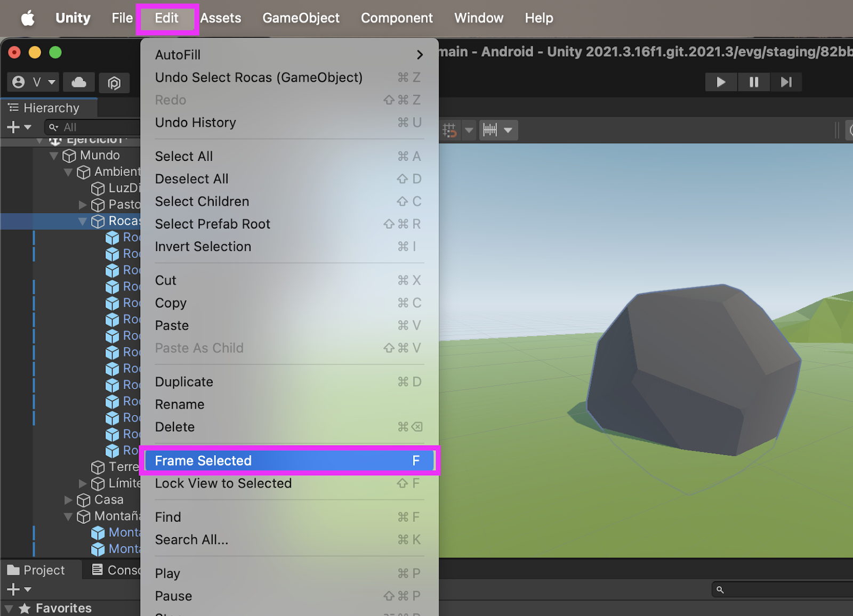This screenshot has width=853, height=616.
Task: Collapse the Mundo object
Action: point(53,156)
